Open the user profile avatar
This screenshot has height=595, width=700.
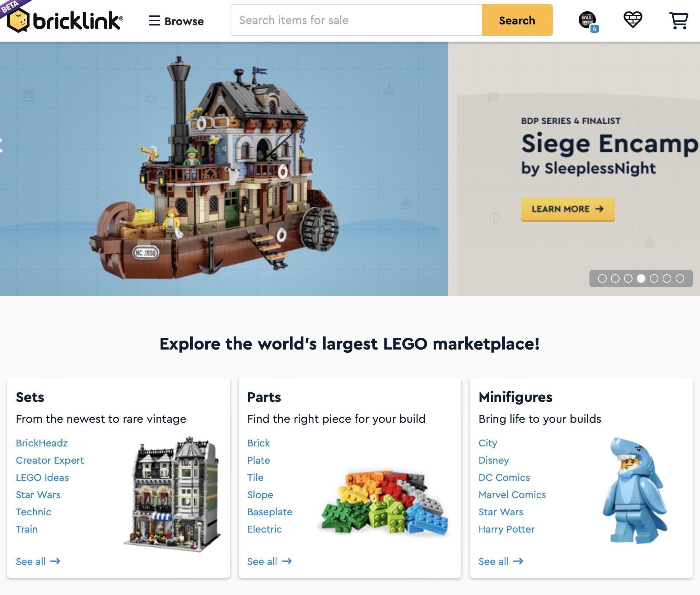[587, 20]
